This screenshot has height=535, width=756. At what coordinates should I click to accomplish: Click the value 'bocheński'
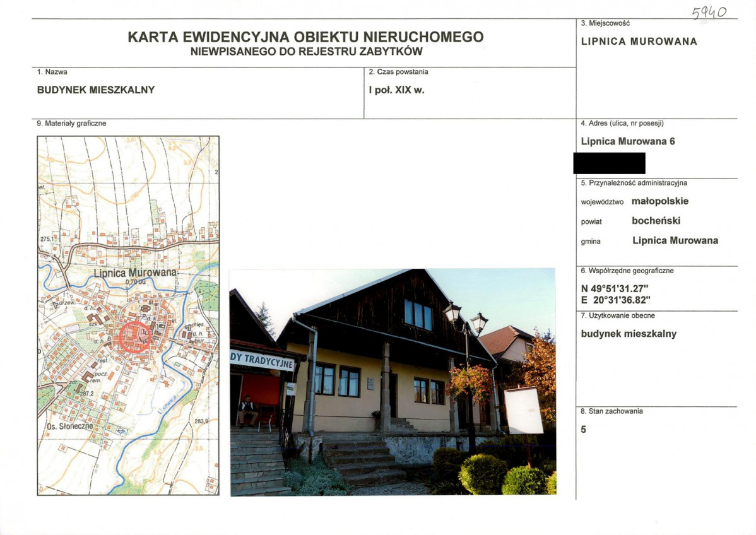(656, 221)
